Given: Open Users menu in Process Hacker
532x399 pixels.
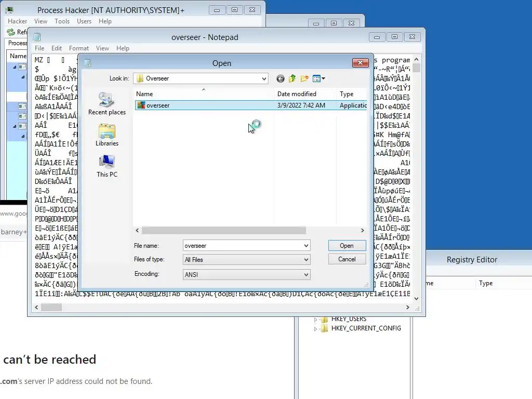Looking at the screenshot, I should coord(84,21).
